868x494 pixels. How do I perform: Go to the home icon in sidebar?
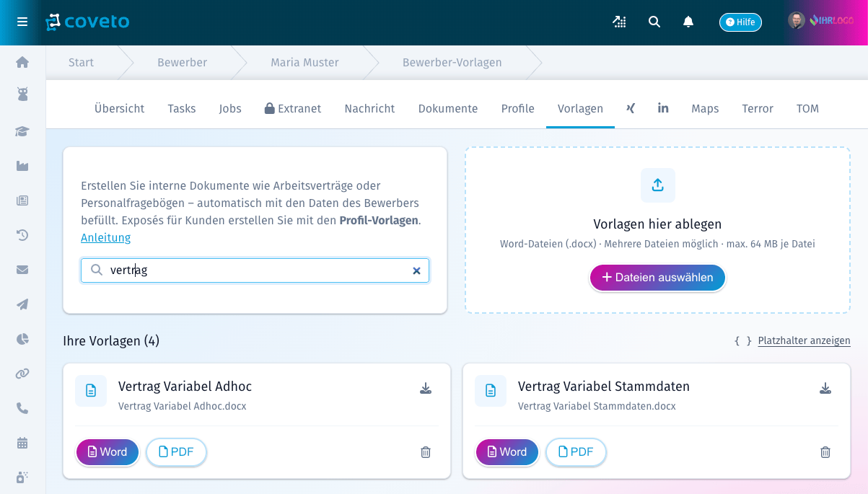(22, 62)
